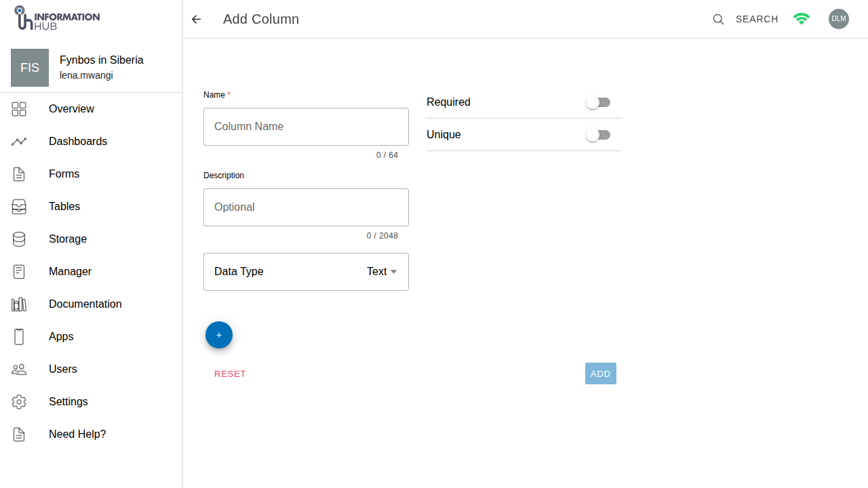The width and height of the screenshot is (868, 488).
Task: Click the search magnifier icon
Action: click(x=718, y=19)
